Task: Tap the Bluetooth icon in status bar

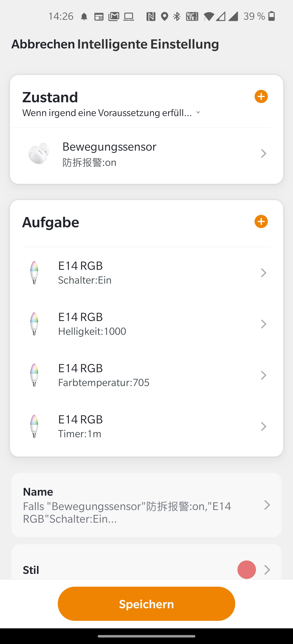Action: pyautogui.click(x=177, y=16)
